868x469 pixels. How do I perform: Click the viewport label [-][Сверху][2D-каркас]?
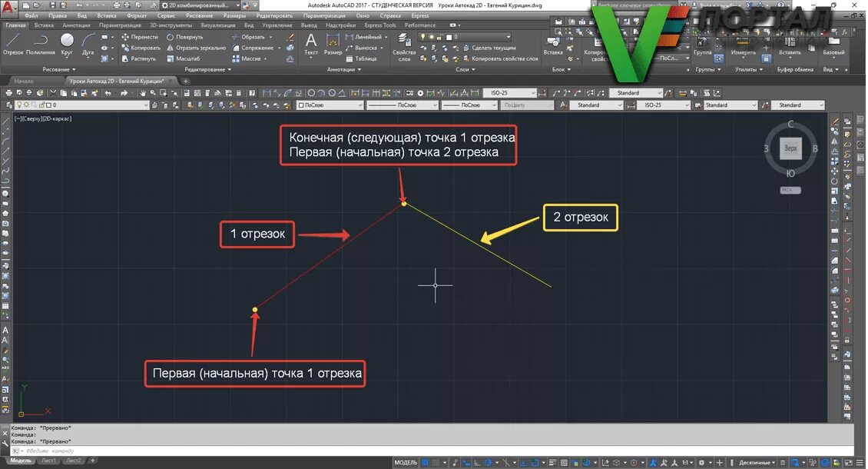42,118
